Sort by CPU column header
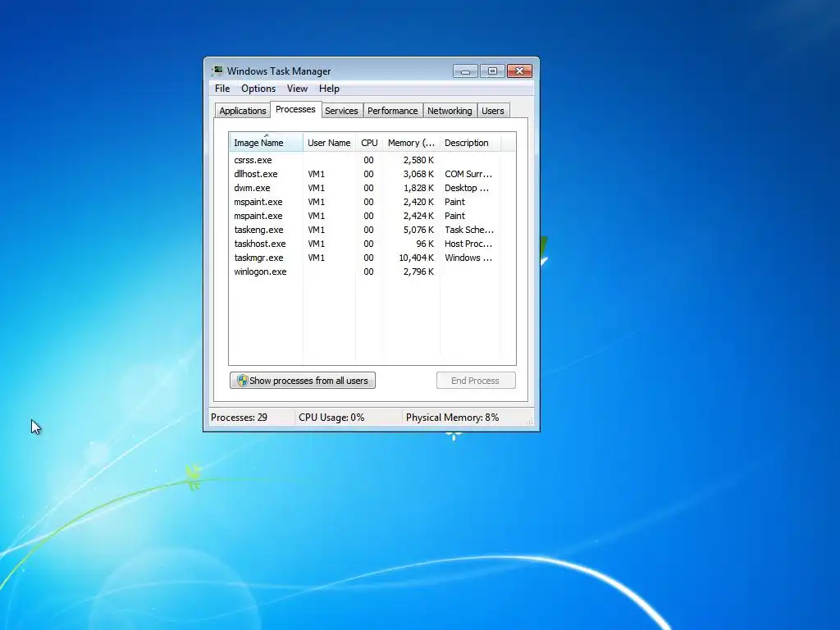The image size is (840, 630). 369,143
